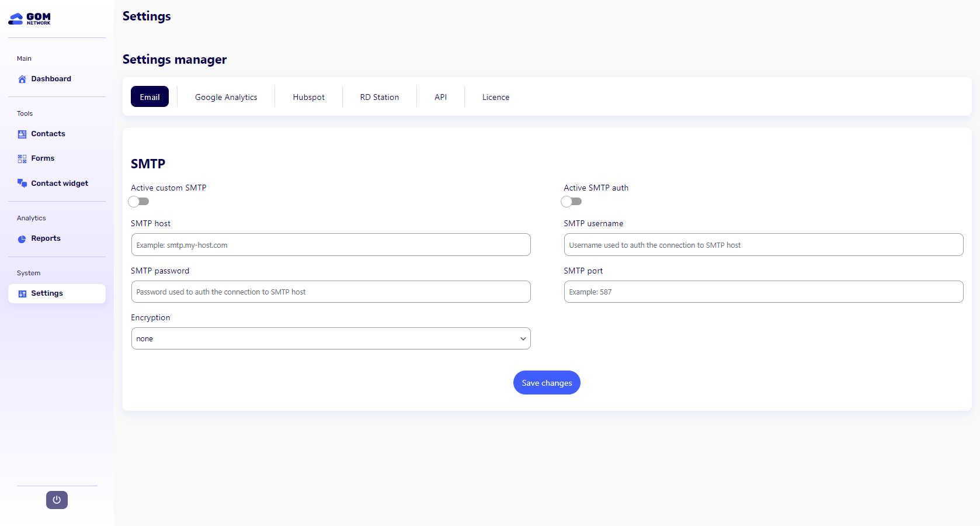Image resolution: width=980 pixels, height=526 pixels.
Task: Click the 'SMTP host' field label
Action: coord(151,223)
